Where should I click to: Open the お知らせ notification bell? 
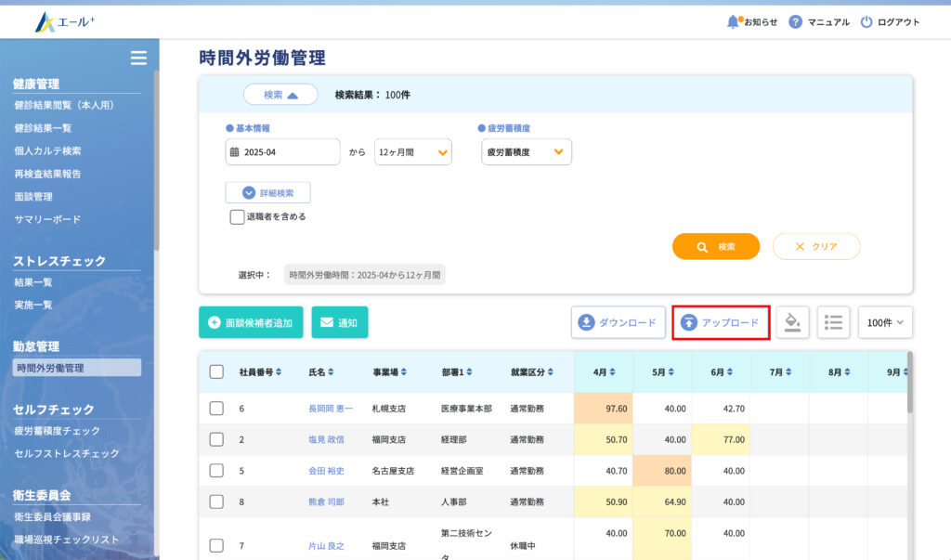734,21
